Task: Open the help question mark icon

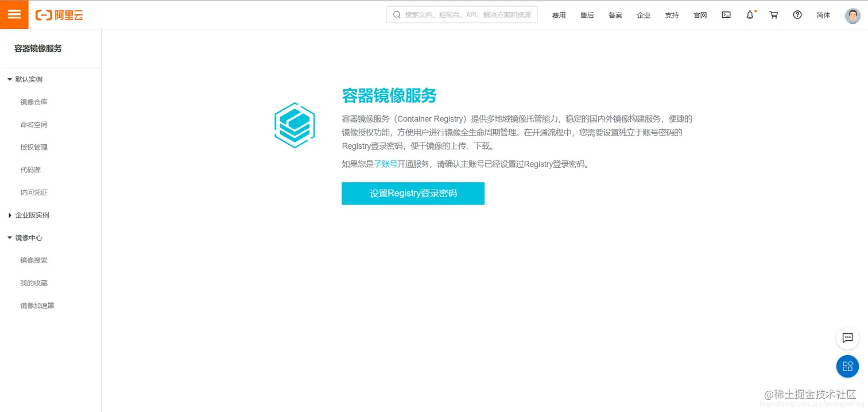Action: 797,15
